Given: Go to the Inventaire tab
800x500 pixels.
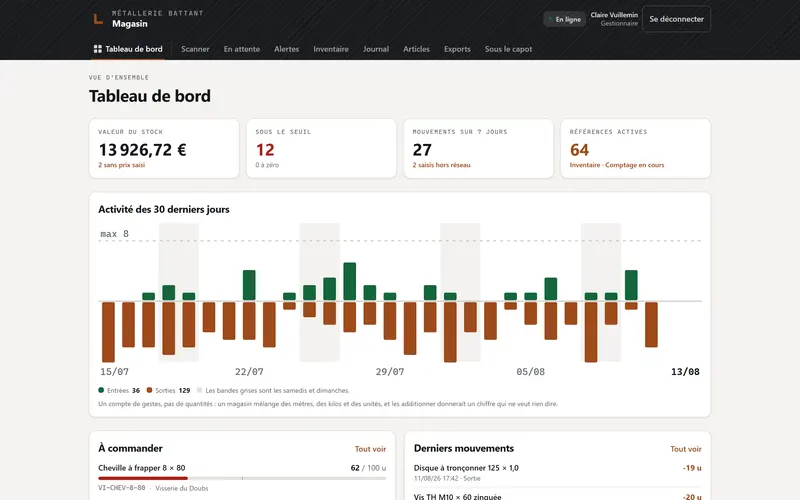Looking at the screenshot, I should pos(331,49).
